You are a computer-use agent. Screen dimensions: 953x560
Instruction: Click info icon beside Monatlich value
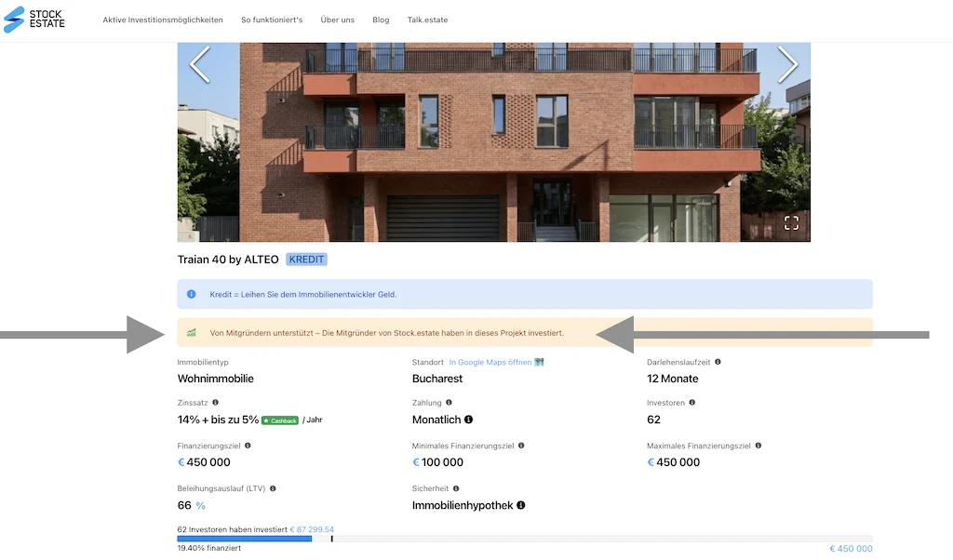coord(469,420)
